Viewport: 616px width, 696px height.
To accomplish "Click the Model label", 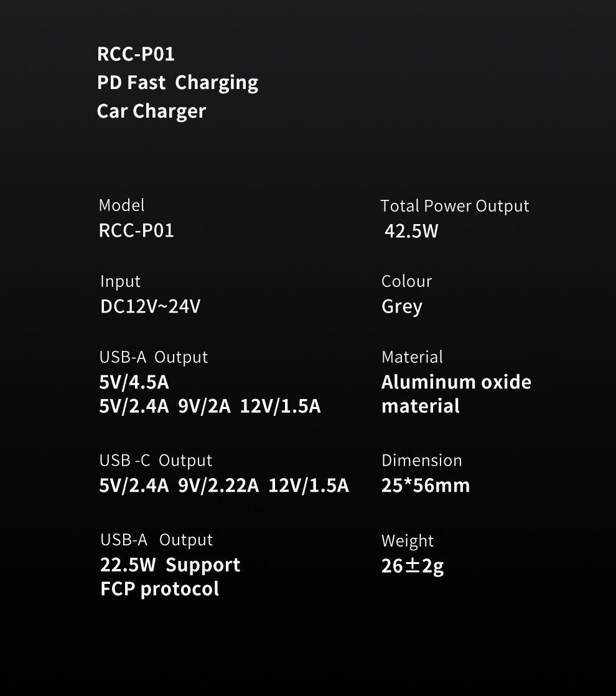I will point(121,205).
